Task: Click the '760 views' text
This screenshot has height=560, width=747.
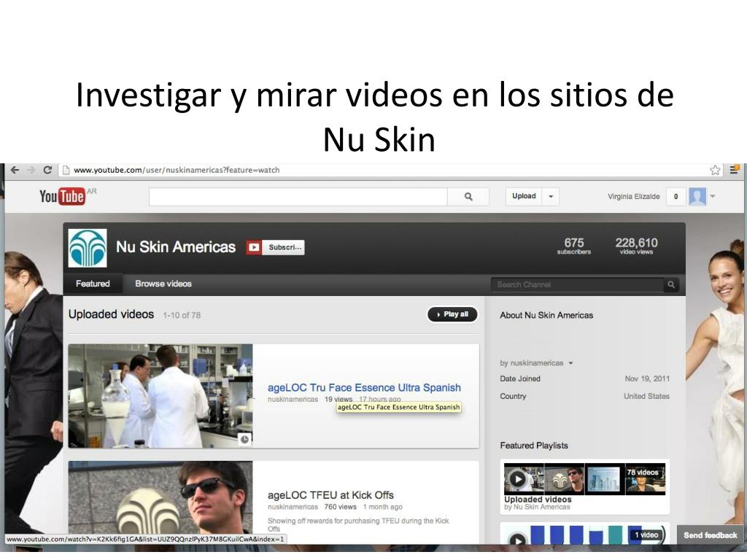Action: (340, 507)
